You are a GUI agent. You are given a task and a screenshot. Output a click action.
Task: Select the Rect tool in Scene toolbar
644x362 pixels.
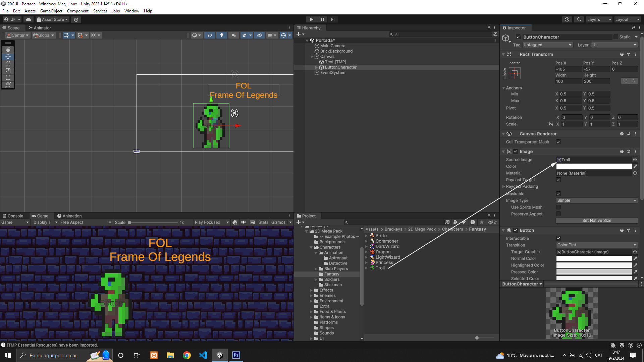[8, 78]
